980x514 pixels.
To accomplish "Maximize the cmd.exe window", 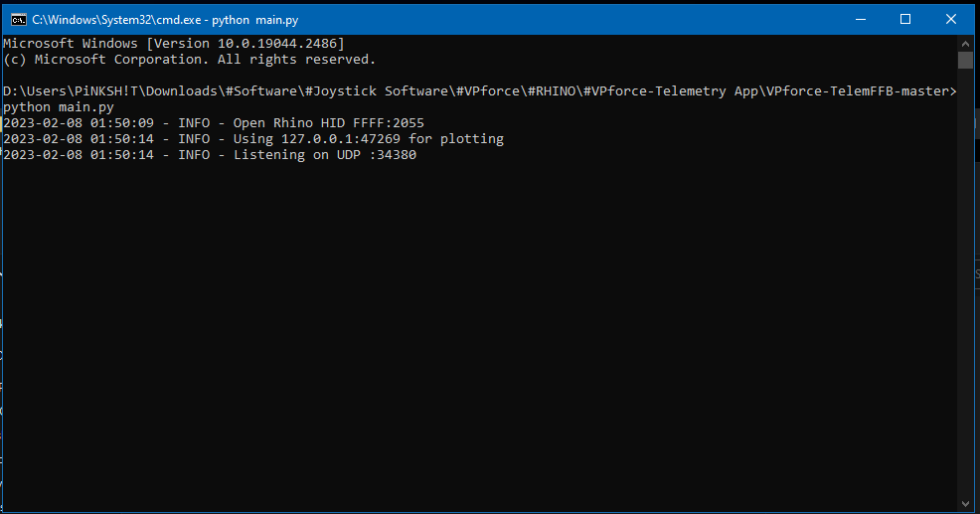I will [x=905, y=19].
